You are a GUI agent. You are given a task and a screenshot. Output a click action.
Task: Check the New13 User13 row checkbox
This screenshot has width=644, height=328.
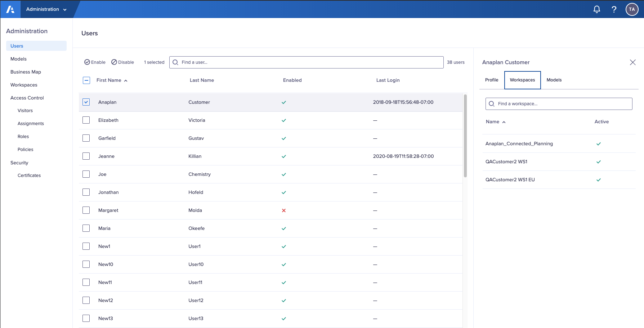[x=86, y=318]
